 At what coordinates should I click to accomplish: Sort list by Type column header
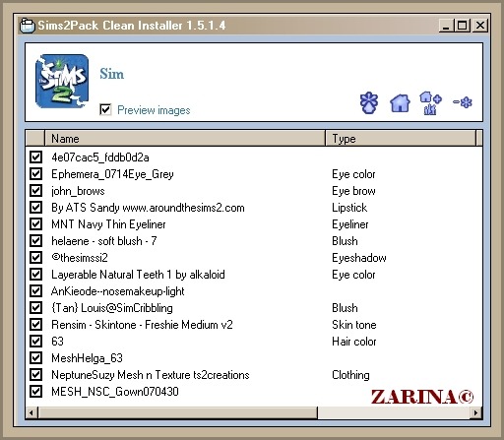pyautogui.click(x=401, y=138)
